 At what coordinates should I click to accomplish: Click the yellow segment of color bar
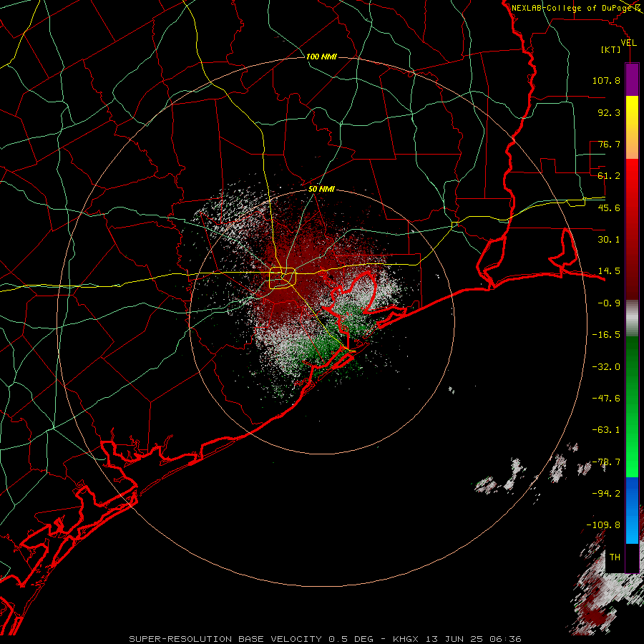click(632, 127)
